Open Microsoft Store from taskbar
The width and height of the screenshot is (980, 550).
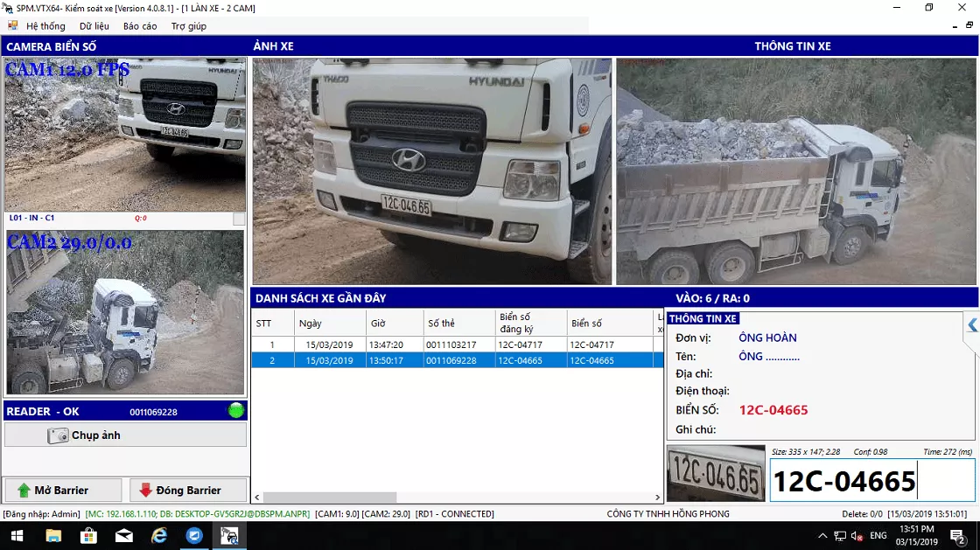[x=88, y=536]
